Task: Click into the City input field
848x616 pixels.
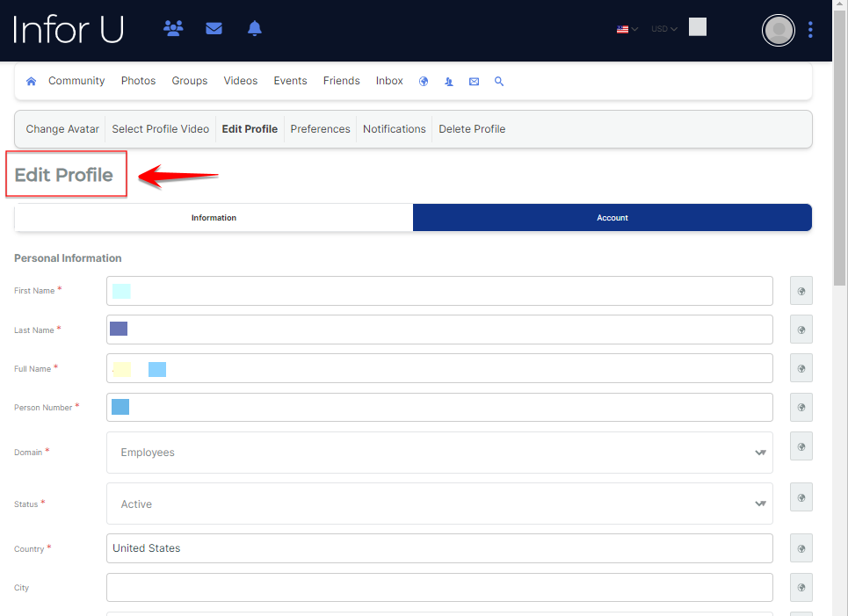Action: pyautogui.click(x=439, y=588)
